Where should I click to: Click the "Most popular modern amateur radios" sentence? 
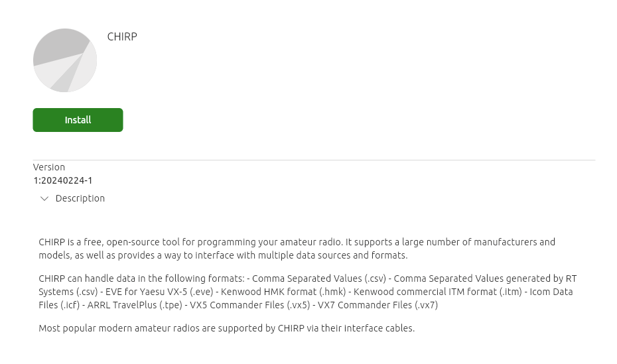tap(226, 328)
